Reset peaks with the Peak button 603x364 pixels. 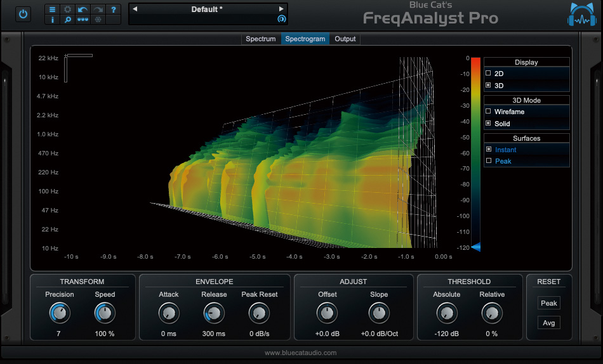coord(549,303)
